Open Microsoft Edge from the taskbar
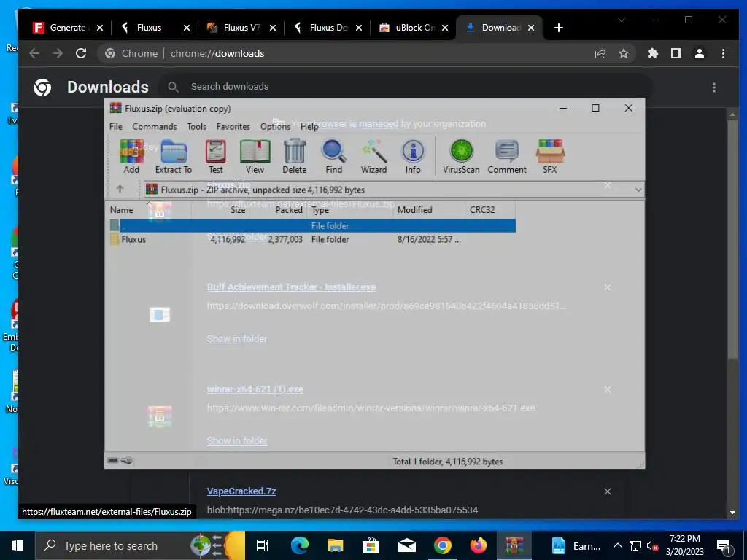747x560 pixels. click(300, 545)
